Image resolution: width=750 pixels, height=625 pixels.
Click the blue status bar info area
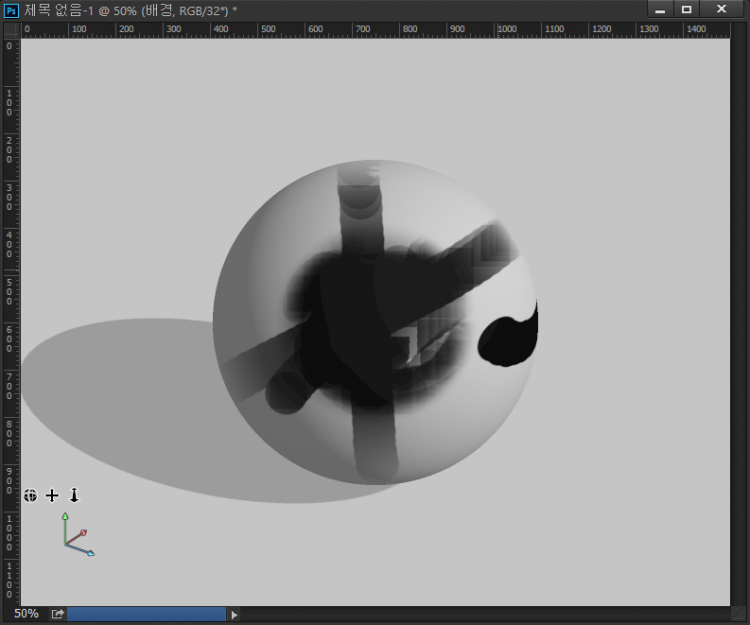(x=146, y=614)
